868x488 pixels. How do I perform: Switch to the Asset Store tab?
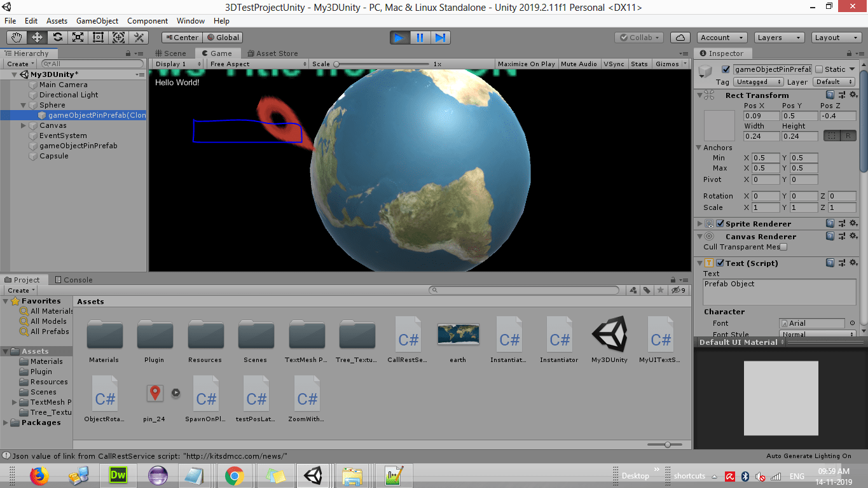click(272, 53)
